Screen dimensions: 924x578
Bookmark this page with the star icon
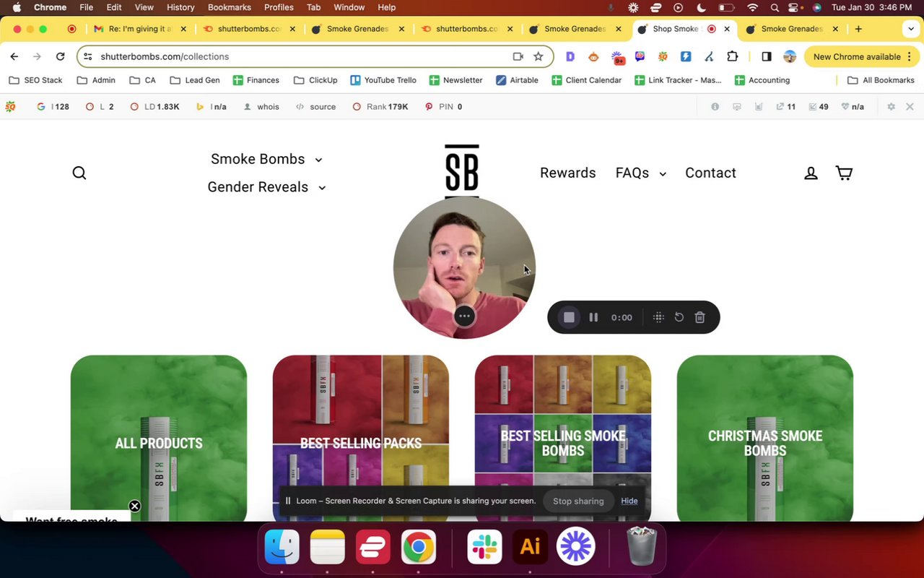click(538, 56)
